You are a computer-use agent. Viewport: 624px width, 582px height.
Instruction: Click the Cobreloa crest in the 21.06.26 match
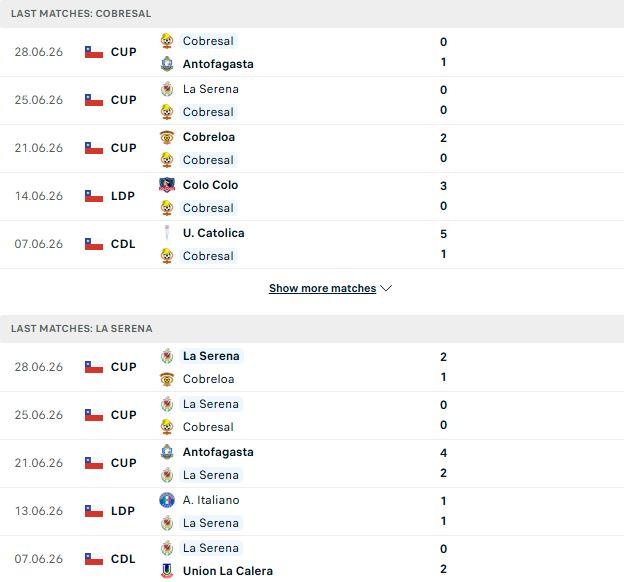tap(167, 137)
